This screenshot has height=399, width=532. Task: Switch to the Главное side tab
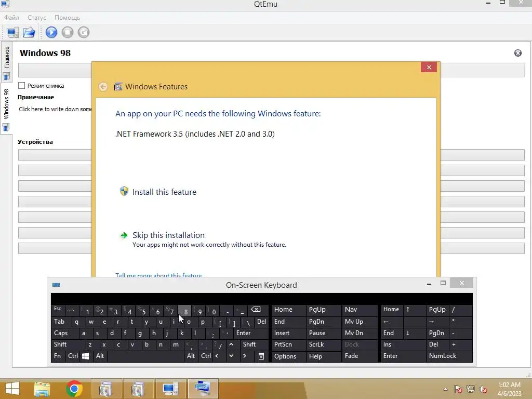[6, 62]
